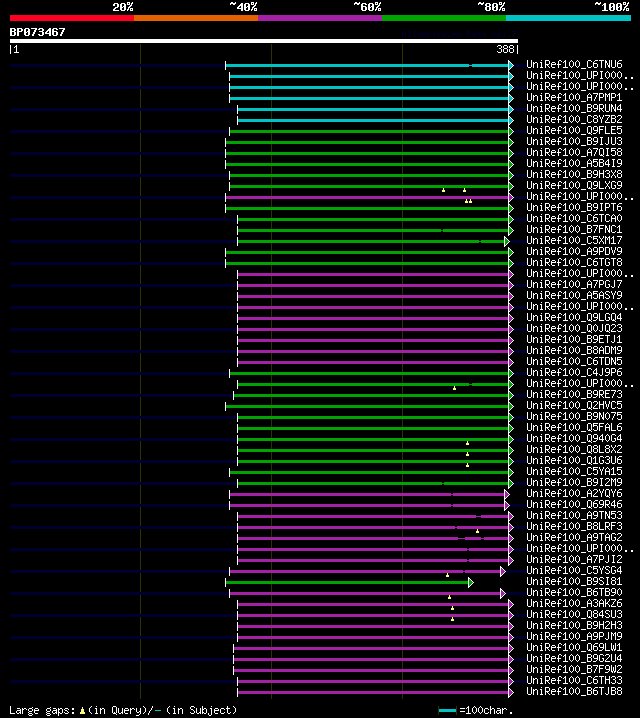Select the UniRef100_Q8L8X2 label

(x=574, y=449)
